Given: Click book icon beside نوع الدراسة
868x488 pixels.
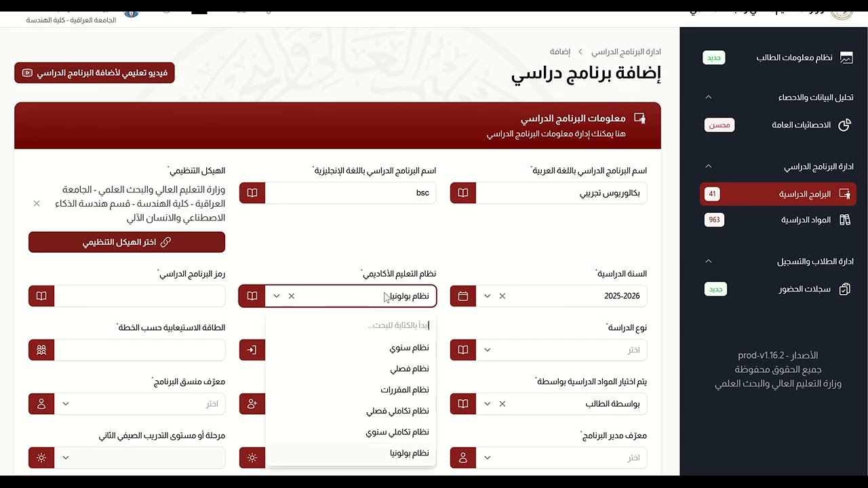Looking at the screenshot, I should click(x=463, y=350).
